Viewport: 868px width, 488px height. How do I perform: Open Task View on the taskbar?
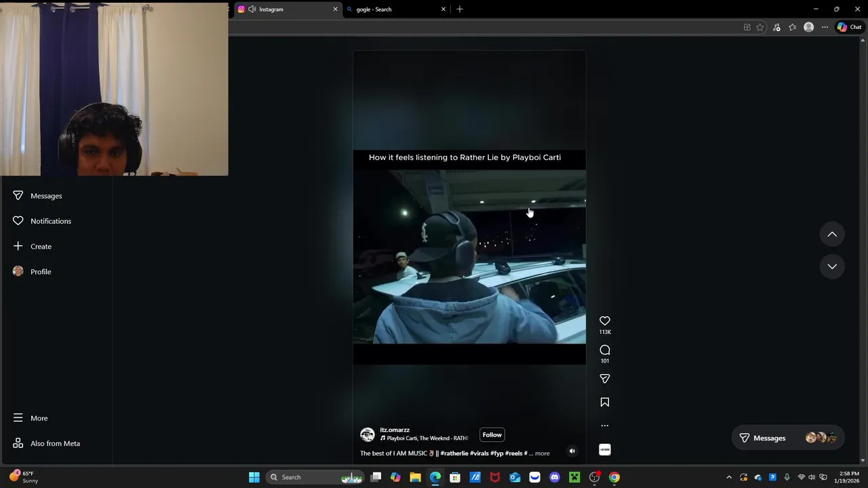pos(376,477)
